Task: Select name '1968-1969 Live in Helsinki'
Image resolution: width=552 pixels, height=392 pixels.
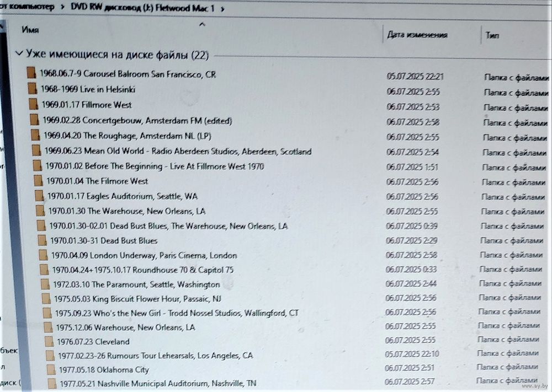Action: [88, 89]
